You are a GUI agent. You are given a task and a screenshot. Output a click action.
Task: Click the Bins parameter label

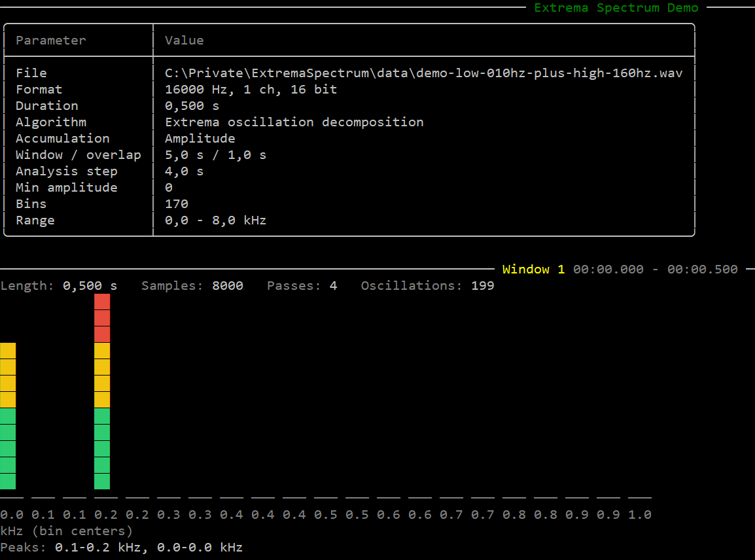(31, 204)
